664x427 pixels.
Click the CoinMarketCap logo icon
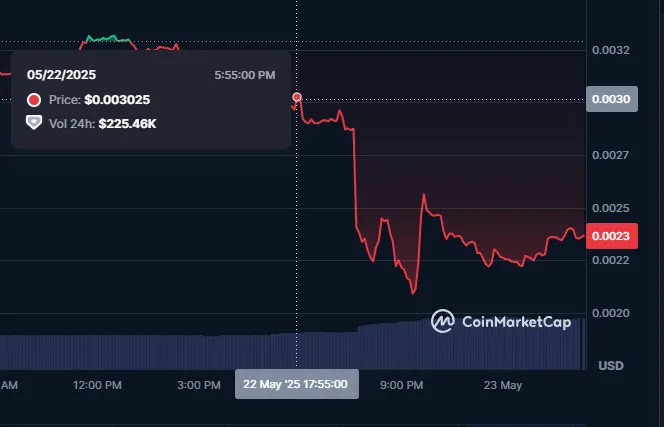pyautogui.click(x=443, y=321)
